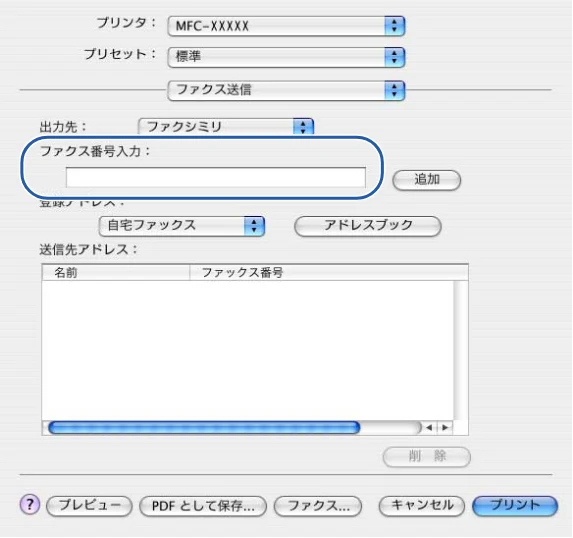The width and height of the screenshot is (573, 538).
Task: Click the horizontal scrollbar thumb in address list
Action: click(x=204, y=428)
